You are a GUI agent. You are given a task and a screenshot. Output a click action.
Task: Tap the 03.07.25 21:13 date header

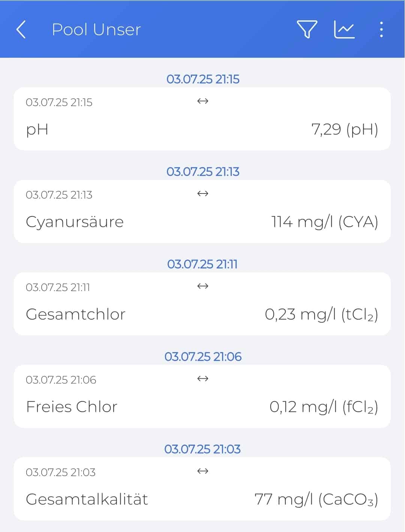[x=202, y=172]
